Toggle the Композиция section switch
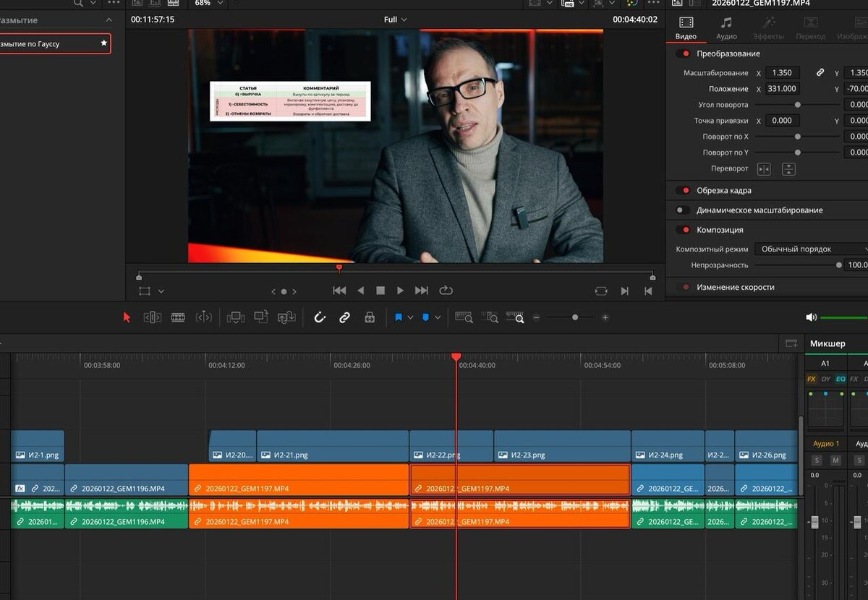Viewport: 868px width, 600px height. [682, 229]
